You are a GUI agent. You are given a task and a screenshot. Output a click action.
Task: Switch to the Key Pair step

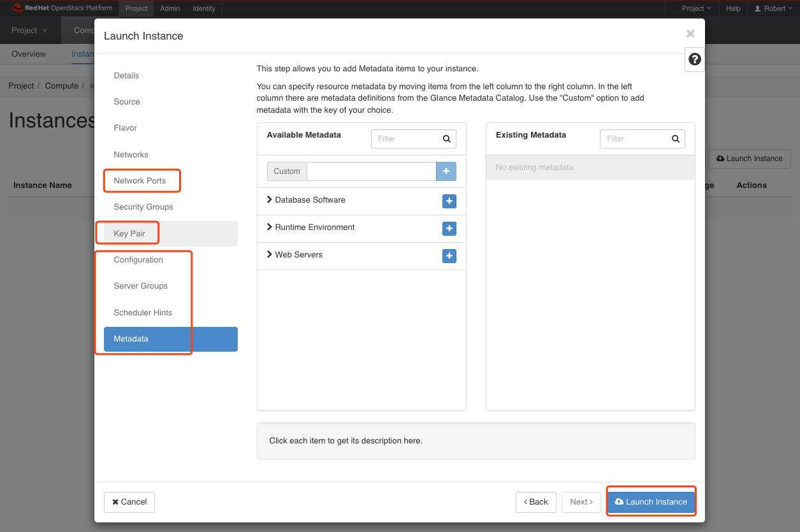[x=129, y=234]
